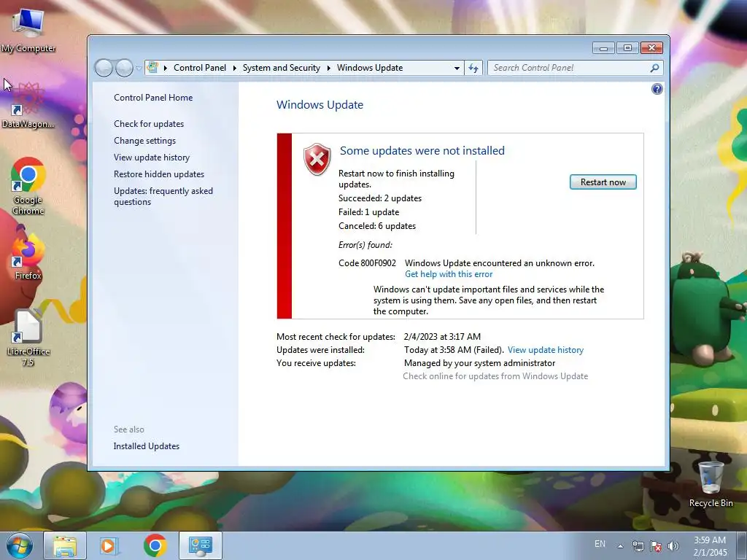
Task: Select the Control Panel taskbar button
Action: tap(200, 545)
